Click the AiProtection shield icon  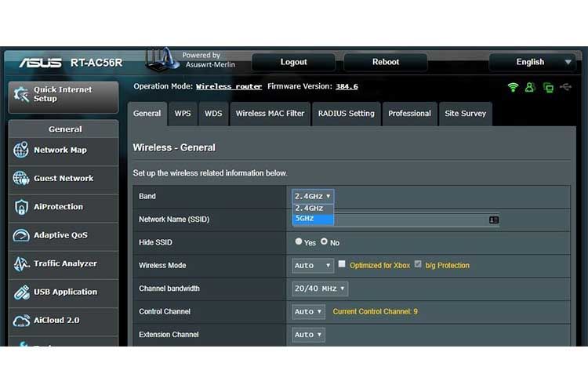(21, 207)
